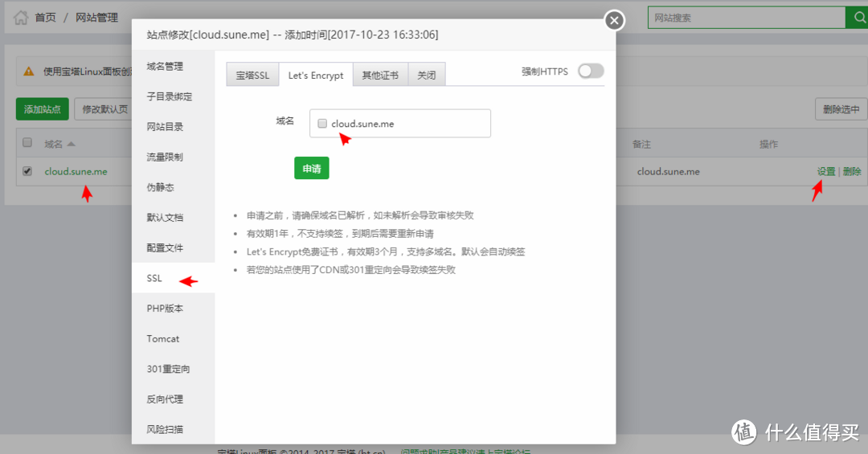Go to 首页 breadcrumb link
The image size is (868, 454).
pos(45,18)
